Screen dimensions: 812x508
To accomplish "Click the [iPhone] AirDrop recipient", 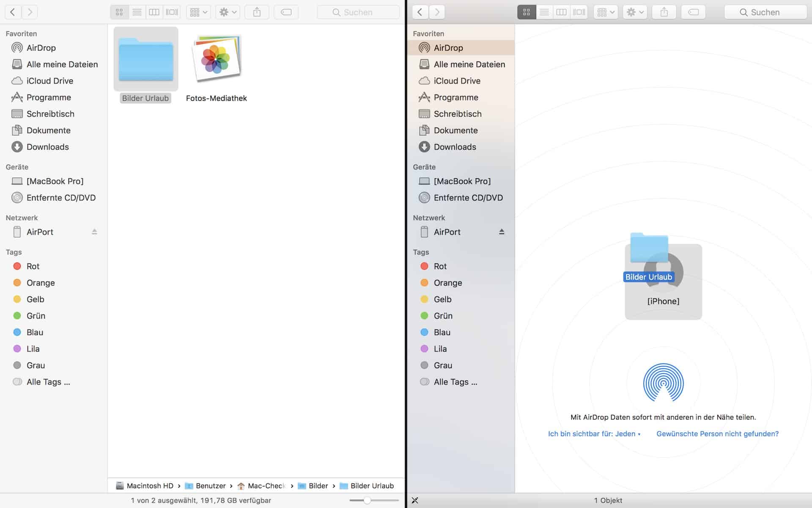I will pos(663,282).
